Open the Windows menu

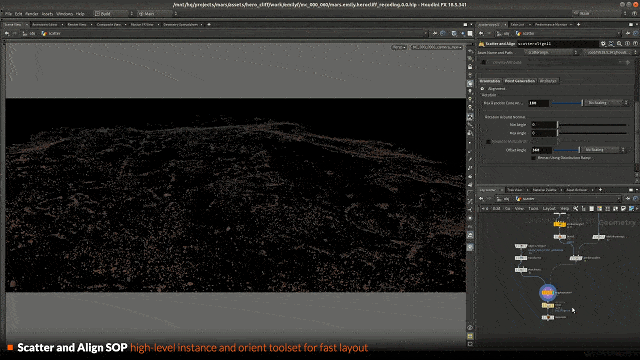point(64,13)
